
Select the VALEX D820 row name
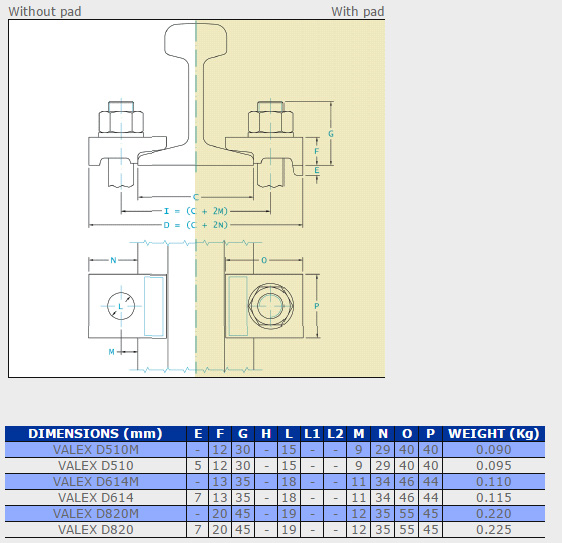(x=96, y=529)
